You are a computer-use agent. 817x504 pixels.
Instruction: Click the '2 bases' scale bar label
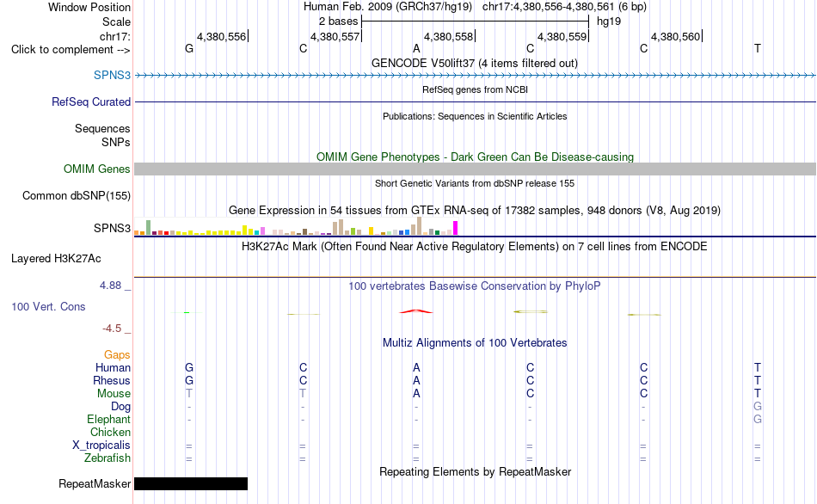(x=339, y=22)
